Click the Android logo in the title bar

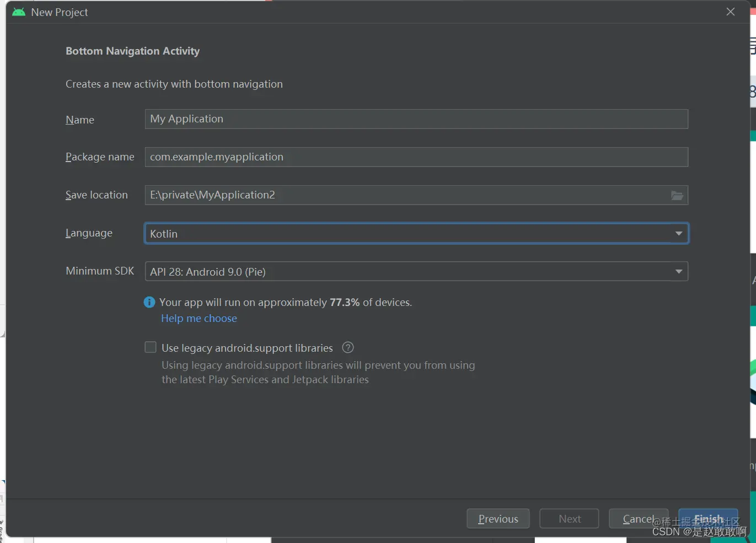[19, 12]
